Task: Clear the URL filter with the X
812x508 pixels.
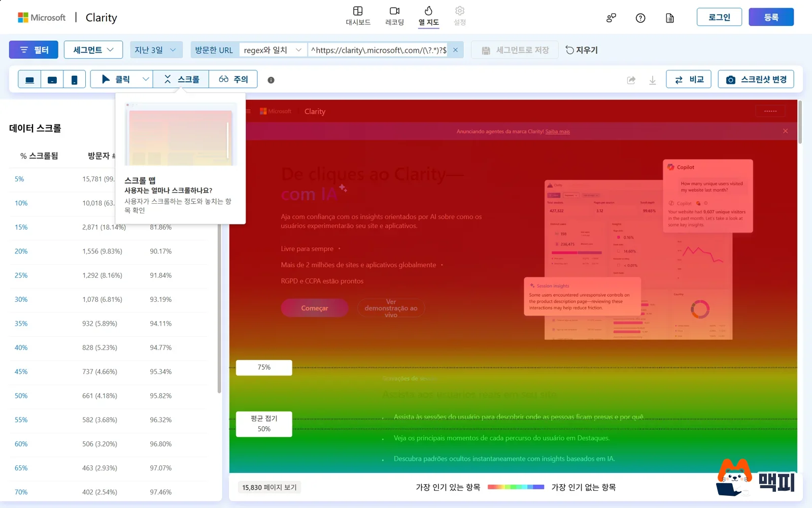Action: 455,50
